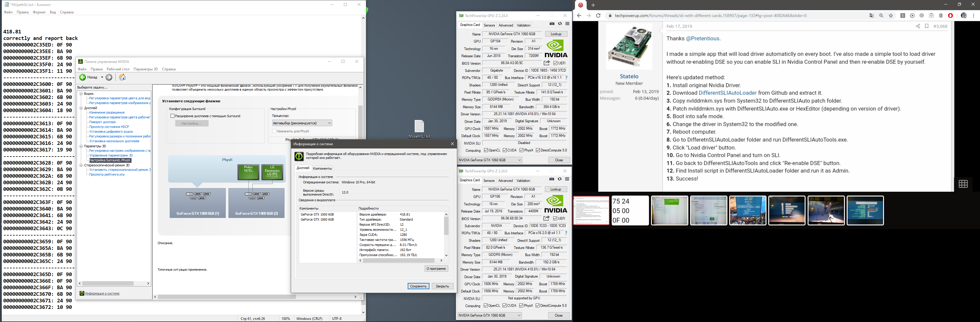
Task: Click the browser back arrow
Action: tap(579, 16)
